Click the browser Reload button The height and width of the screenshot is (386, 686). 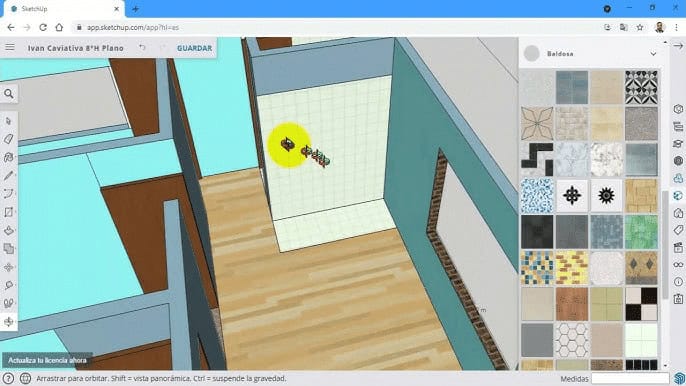[43, 27]
